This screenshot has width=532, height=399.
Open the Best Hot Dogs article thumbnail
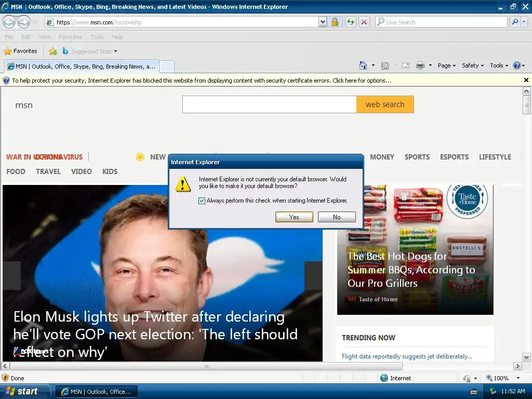415,250
